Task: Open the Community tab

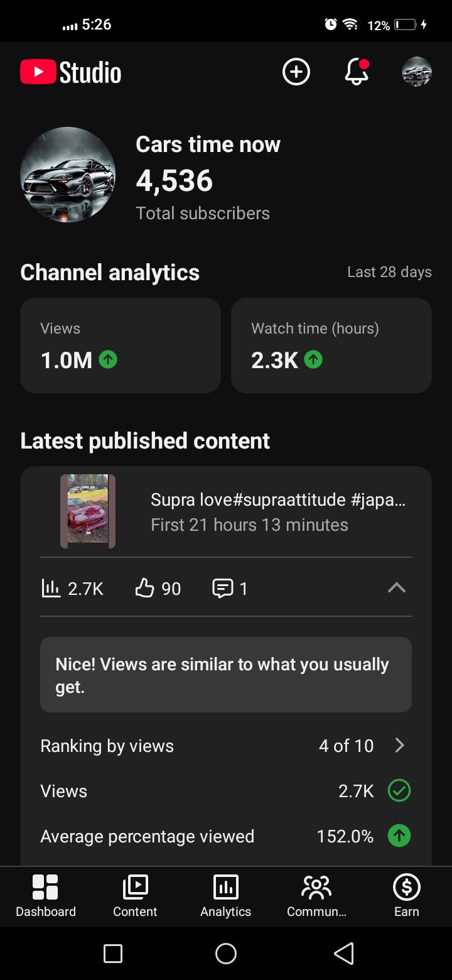Action: click(x=316, y=896)
